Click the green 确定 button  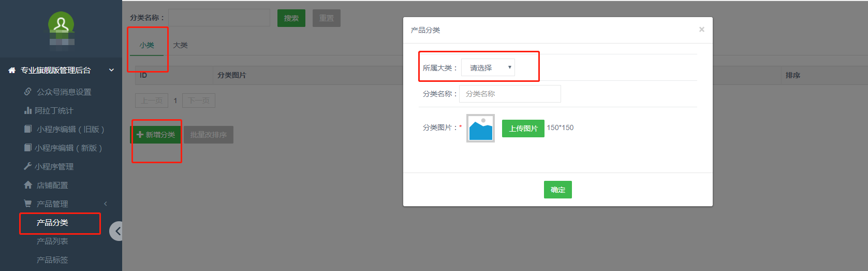click(557, 190)
